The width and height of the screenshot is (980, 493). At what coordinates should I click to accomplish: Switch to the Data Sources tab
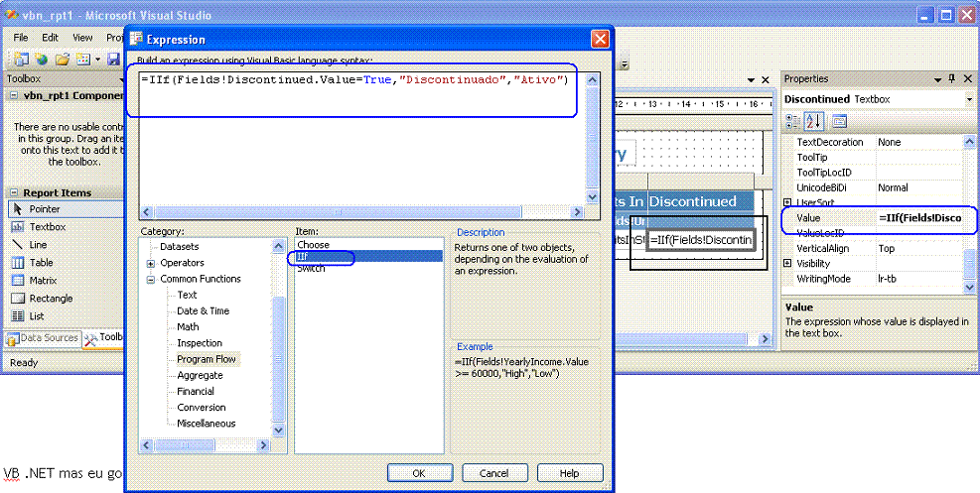coord(43,338)
